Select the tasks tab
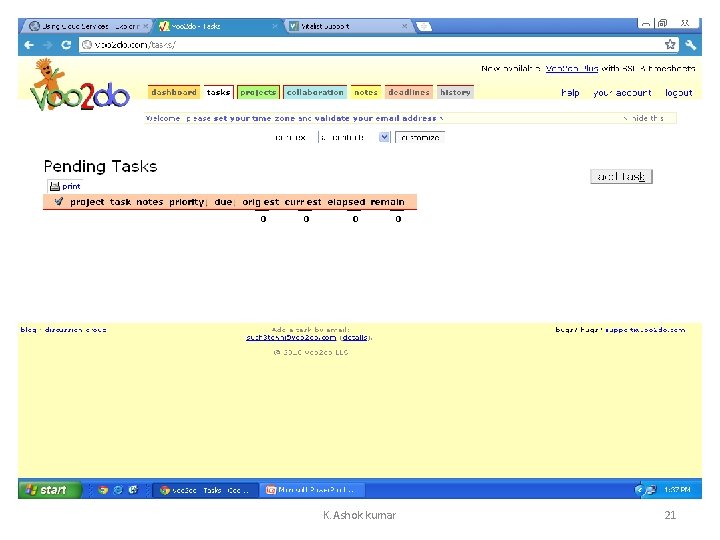 [x=219, y=92]
